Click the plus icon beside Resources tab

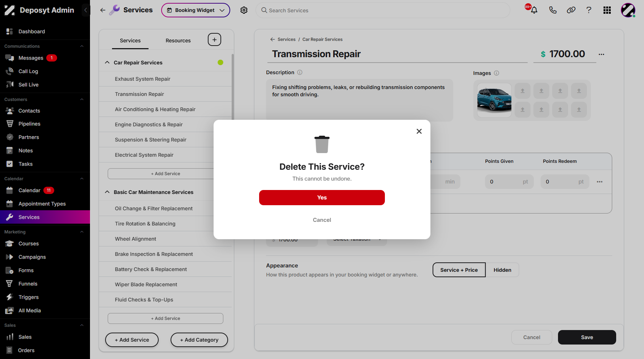214,39
